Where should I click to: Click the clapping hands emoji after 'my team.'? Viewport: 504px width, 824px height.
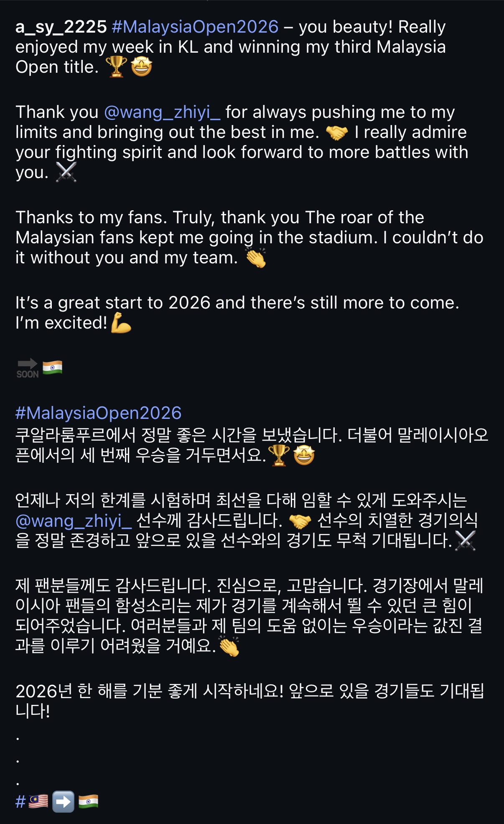click(255, 258)
